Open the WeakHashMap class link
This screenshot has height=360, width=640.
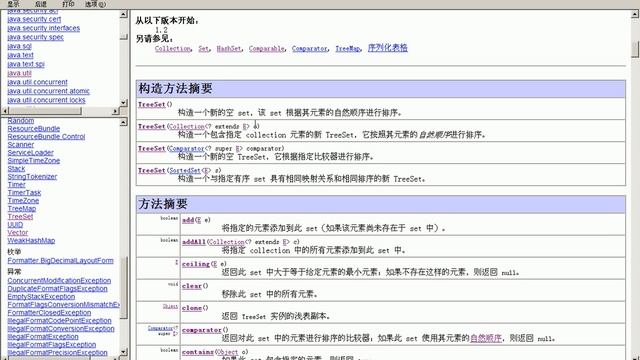pyautogui.click(x=31, y=241)
